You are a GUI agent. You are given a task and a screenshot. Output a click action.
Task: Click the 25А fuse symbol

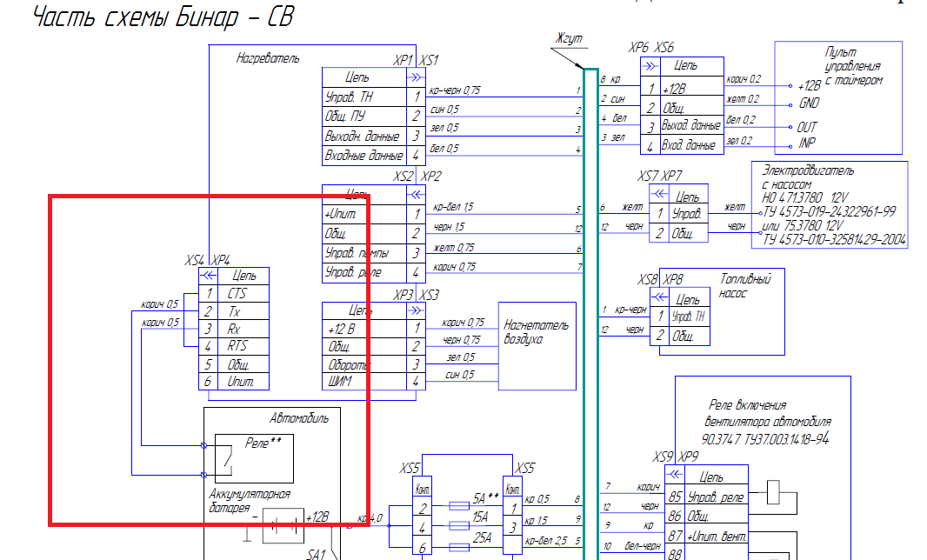459,548
